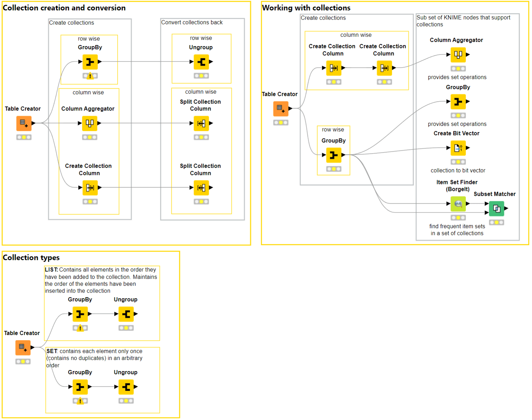Click the lower Split Collection Column node
The width and height of the screenshot is (532, 420).
pos(201,187)
